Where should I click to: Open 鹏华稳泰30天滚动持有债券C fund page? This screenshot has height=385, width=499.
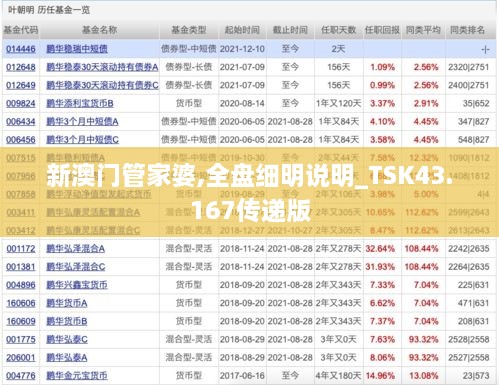(102, 85)
